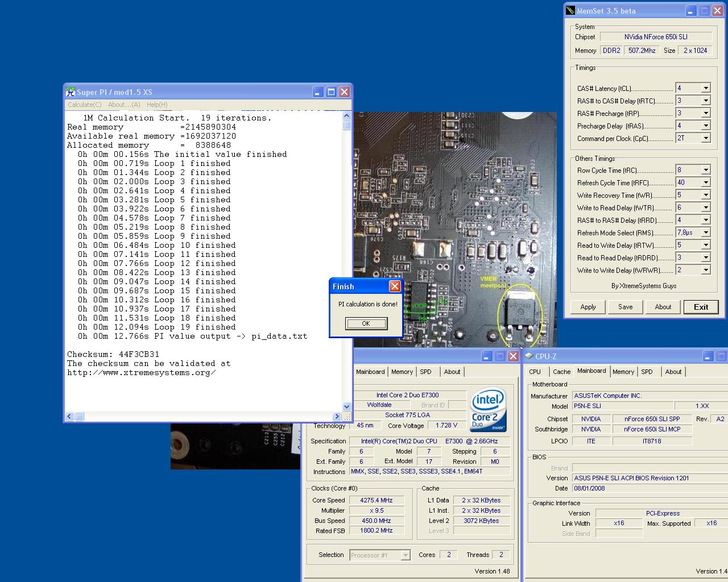Image resolution: width=728 pixels, height=582 pixels.
Task: Click the CPU-Z title bar icon
Action: click(529, 356)
